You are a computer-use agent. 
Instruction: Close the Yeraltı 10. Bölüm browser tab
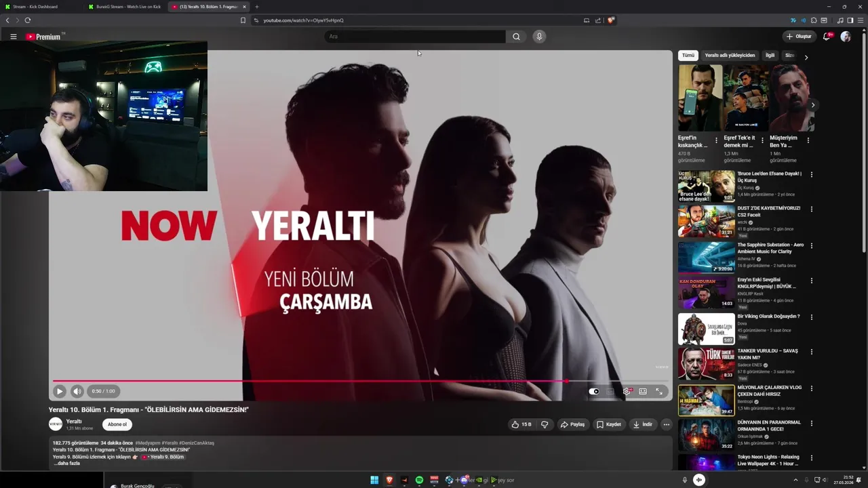coord(244,7)
